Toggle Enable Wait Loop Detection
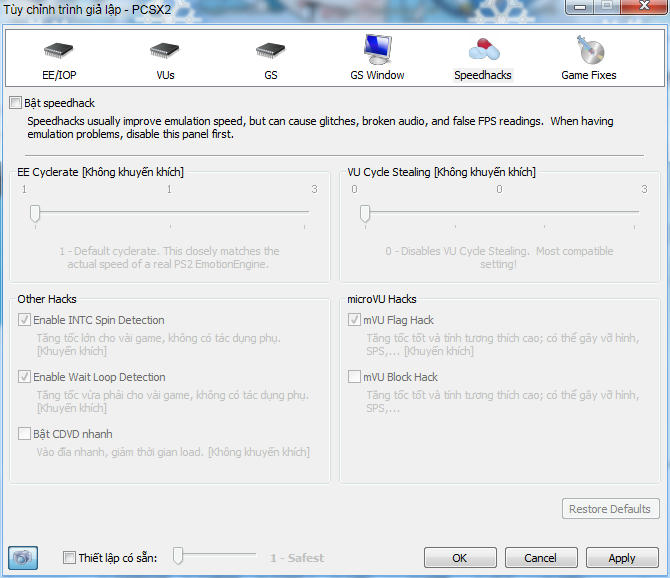 [25, 378]
